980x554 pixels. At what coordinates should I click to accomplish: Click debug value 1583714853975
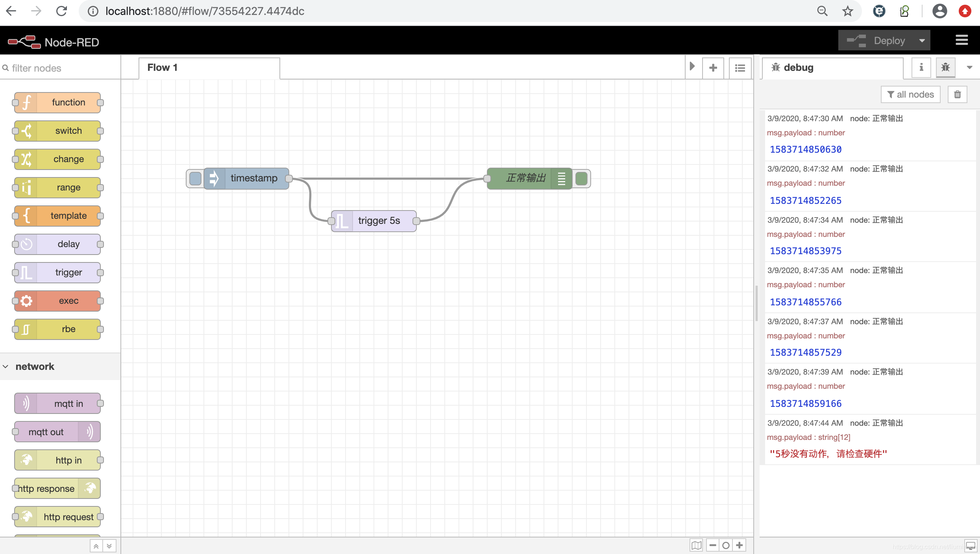pyautogui.click(x=806, y=251)
